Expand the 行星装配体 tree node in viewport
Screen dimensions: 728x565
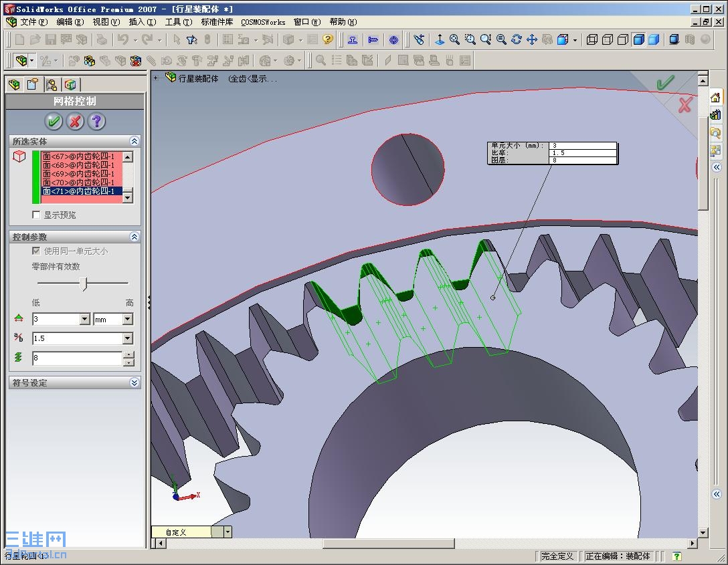coord(156,78)
